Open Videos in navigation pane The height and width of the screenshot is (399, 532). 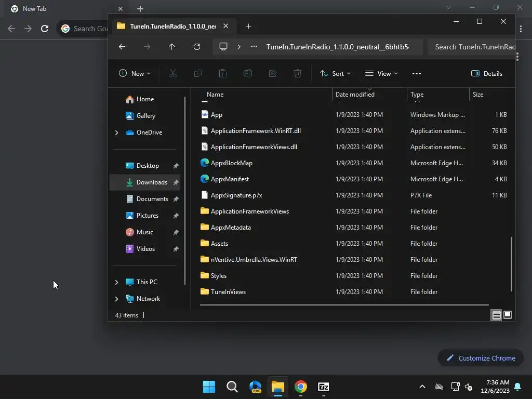[x=145, y=249]
